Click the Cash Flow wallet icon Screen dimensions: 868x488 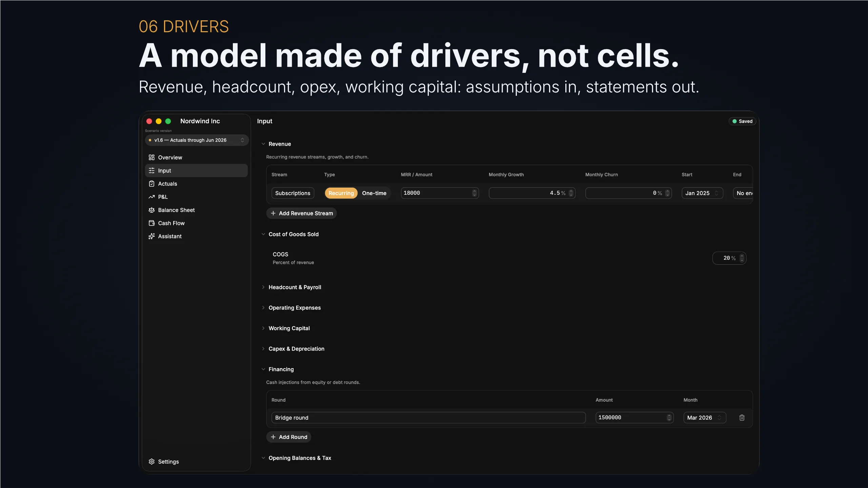tap(152, 223)
